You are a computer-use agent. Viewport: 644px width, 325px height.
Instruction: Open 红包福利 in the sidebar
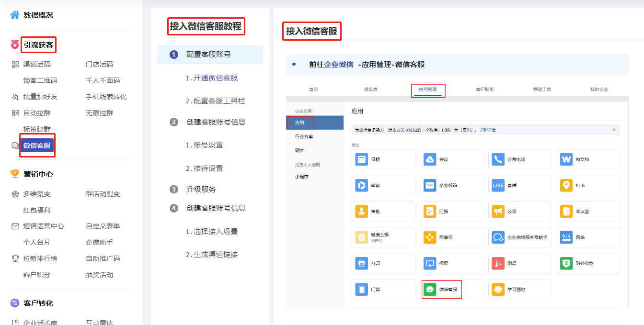(x=37, y=210)
